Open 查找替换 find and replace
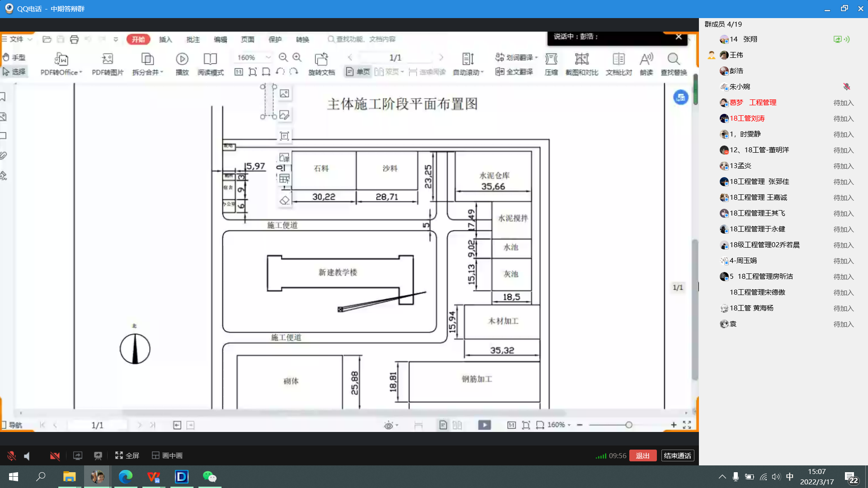This screenshot has height=488, width=868. click(x=673, y=59)
